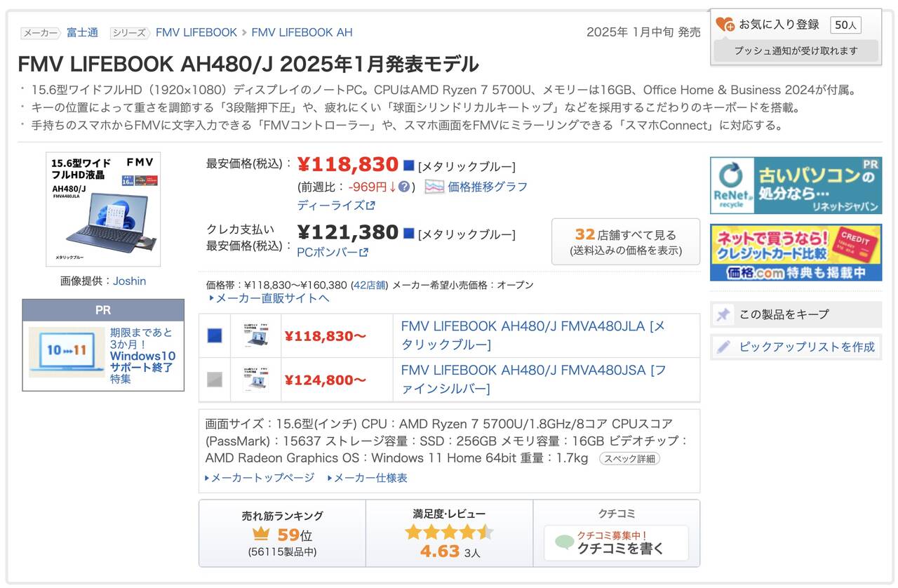Screen dimensions: 898x588
Task: Open the スペック詳細 button
Action: tap(629, 458)
